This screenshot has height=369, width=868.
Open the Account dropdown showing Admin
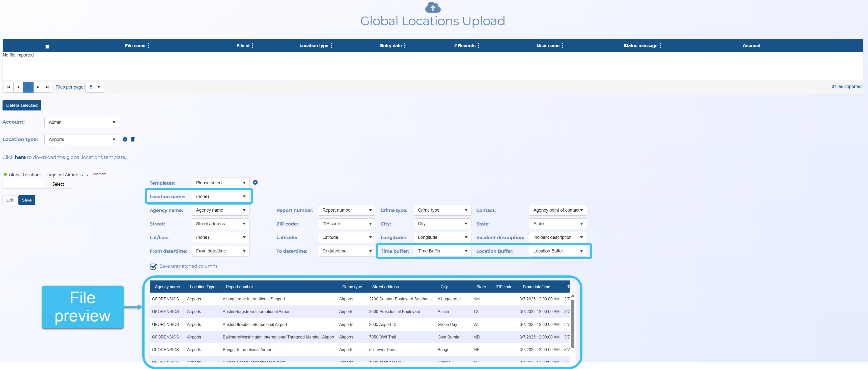81,122
